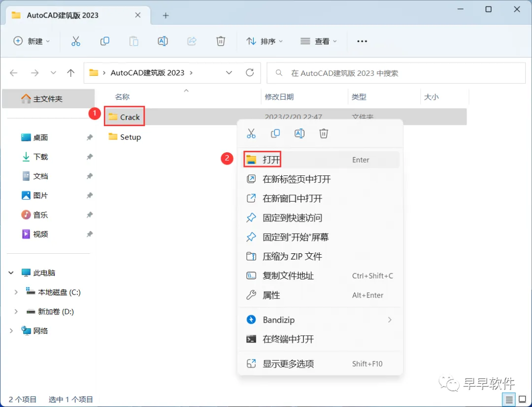This screenshot has height=407, width=532.
Task: Click the Paste icon in the toolbar
Action: tap(133, 41)
